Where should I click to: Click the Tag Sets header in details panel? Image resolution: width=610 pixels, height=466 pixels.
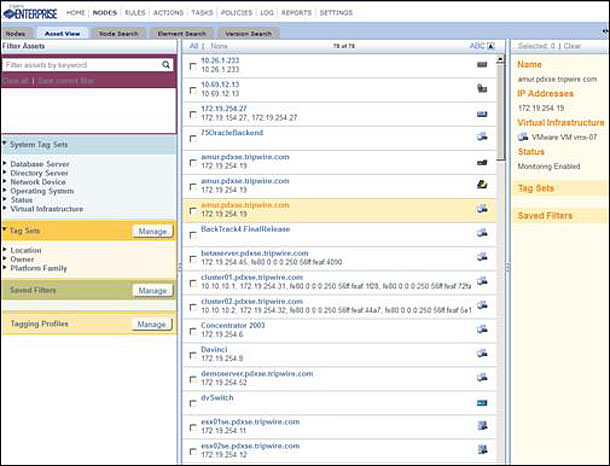pos(559,188)
